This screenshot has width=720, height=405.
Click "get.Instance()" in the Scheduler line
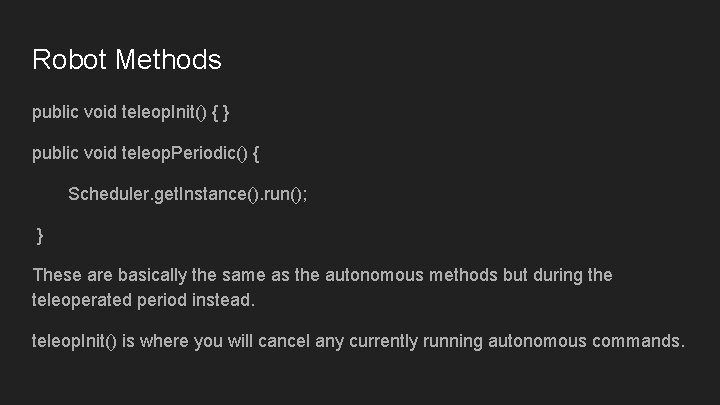(198, 194)
